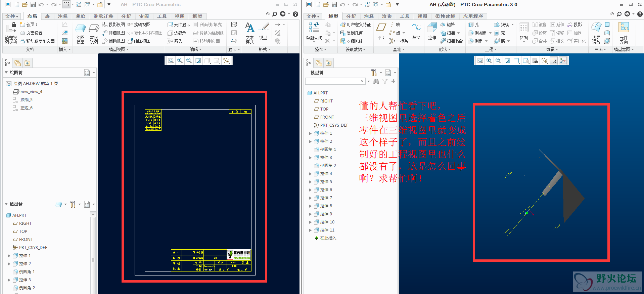Expand 拉伸 1 in right model tree

tap(310, 133)
